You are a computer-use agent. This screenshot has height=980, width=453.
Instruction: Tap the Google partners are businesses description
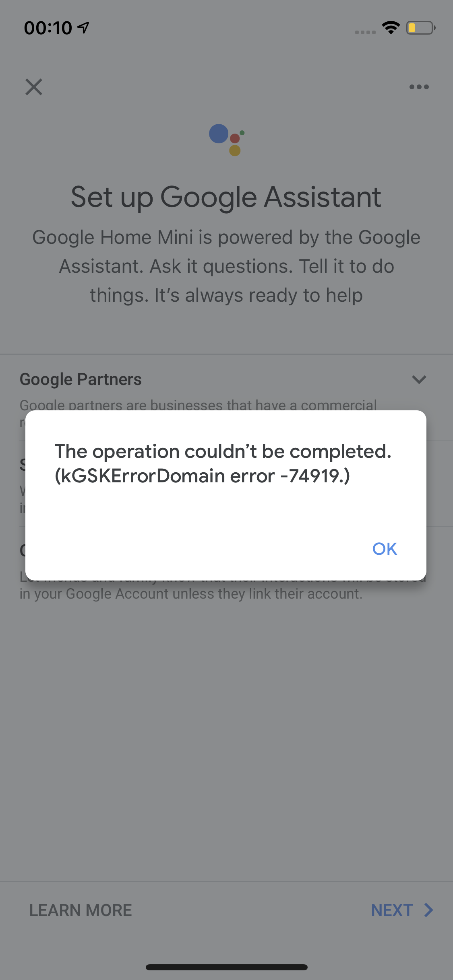point(198,404)
